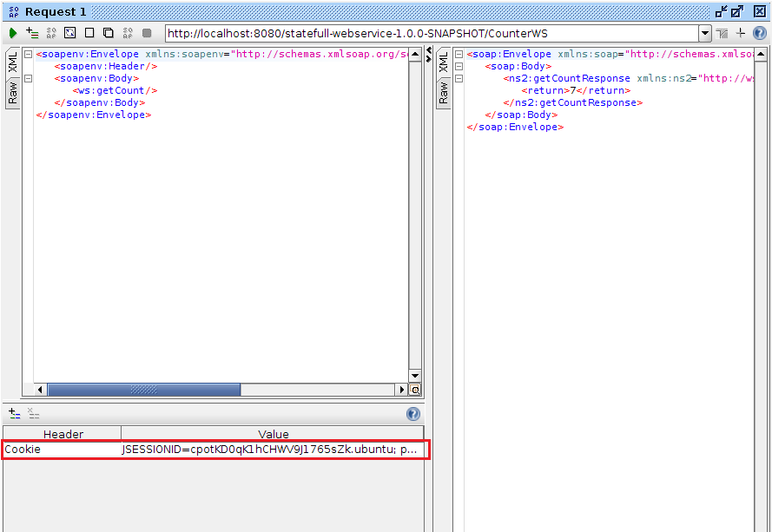This screenshot has width=772, height=532.
Task: Click the request editor horizontal scrollbar thumb
Action: 143,391
